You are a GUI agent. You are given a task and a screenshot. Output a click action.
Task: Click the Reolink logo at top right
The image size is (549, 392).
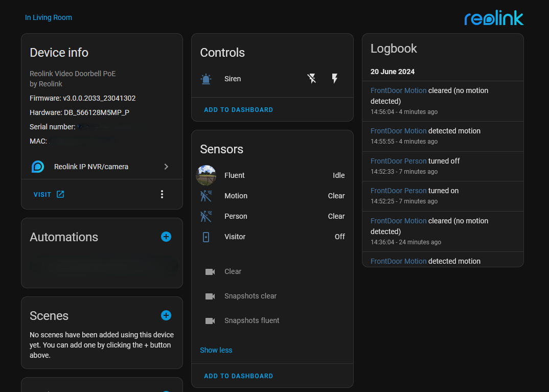[x=493, y=18]
